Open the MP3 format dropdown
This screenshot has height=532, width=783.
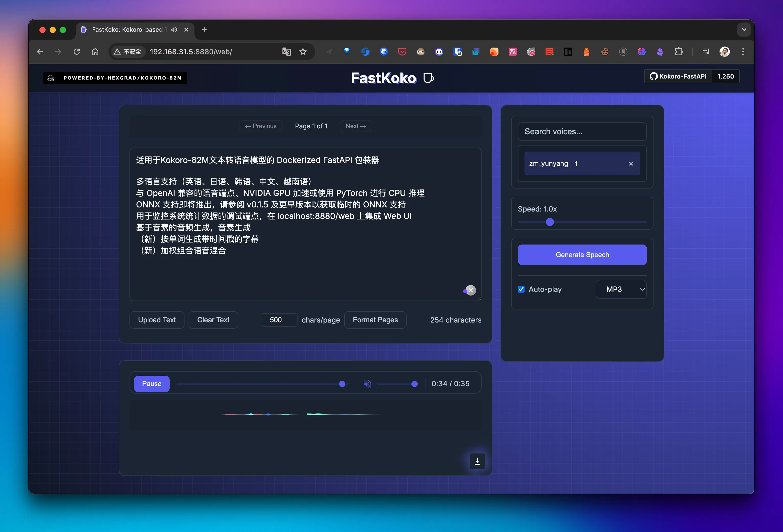point(621,289)
